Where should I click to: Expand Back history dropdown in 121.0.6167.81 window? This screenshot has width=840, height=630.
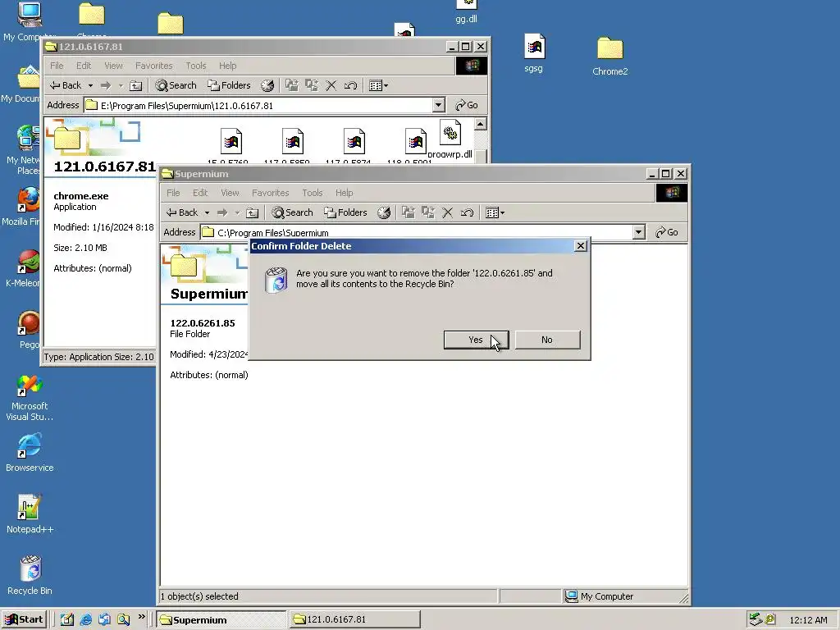90,85
